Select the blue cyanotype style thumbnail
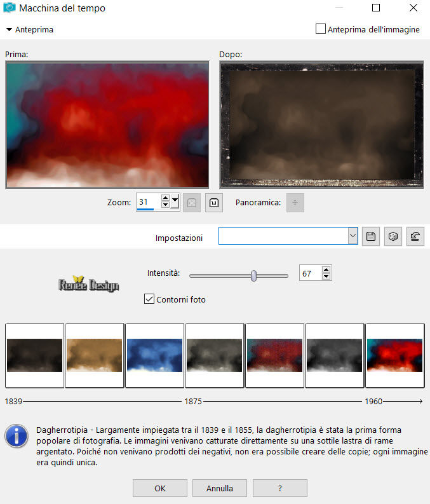430x504 pixels. tap(154, 355)
